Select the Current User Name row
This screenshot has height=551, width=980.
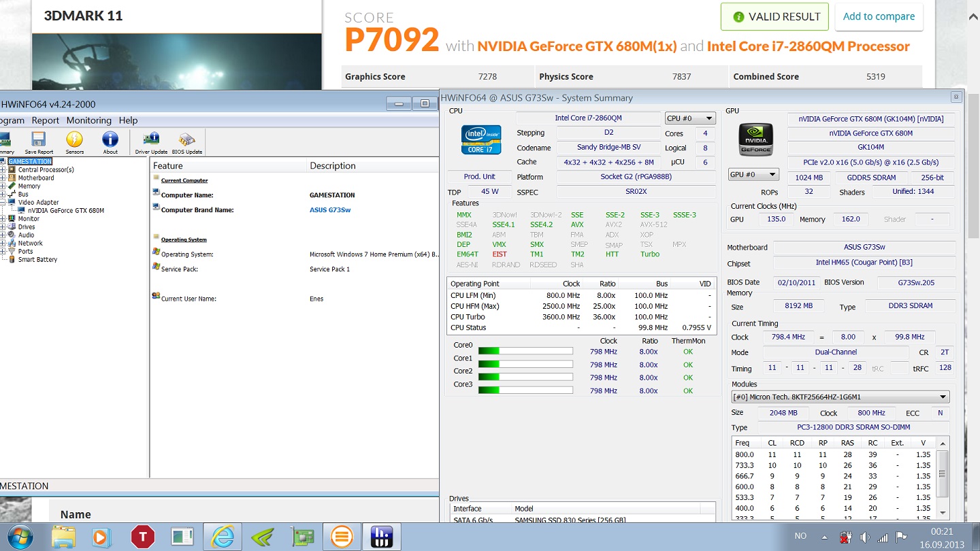point(295,299)
